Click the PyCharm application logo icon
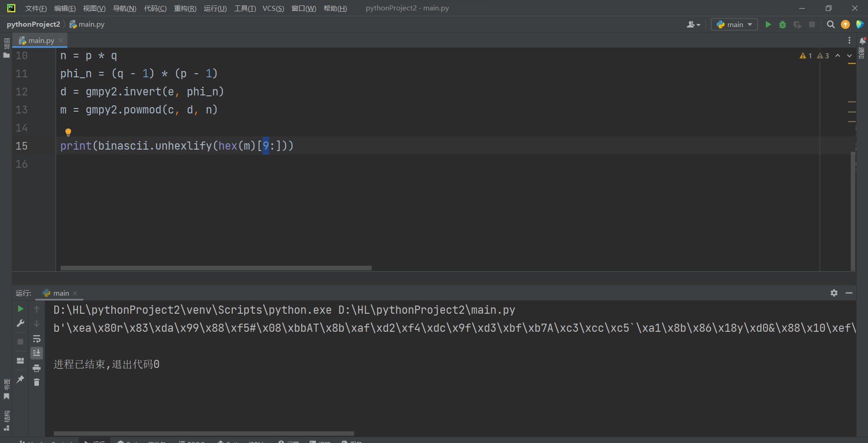 [x=11, y=8]
